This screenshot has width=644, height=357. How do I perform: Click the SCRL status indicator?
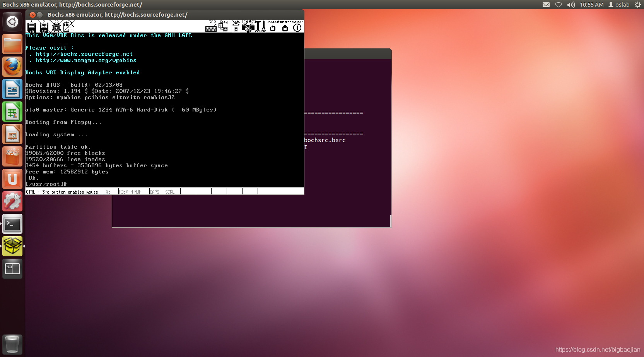(x=170, y=192)
